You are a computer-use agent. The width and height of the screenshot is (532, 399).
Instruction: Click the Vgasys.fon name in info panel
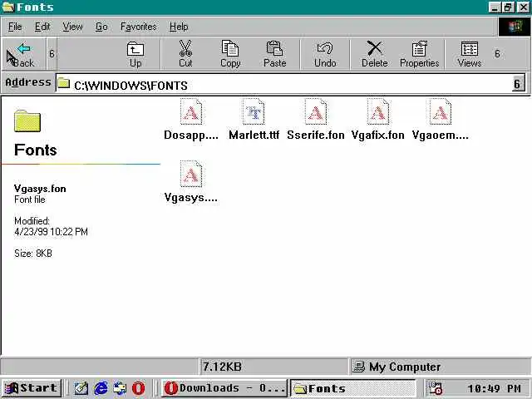pyautogui.click(x=40, y=189)
